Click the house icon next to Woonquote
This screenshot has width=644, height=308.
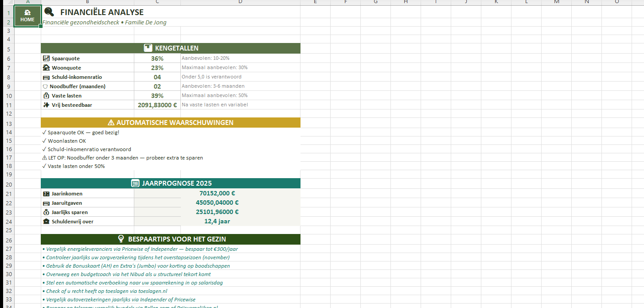click(46, 68)
